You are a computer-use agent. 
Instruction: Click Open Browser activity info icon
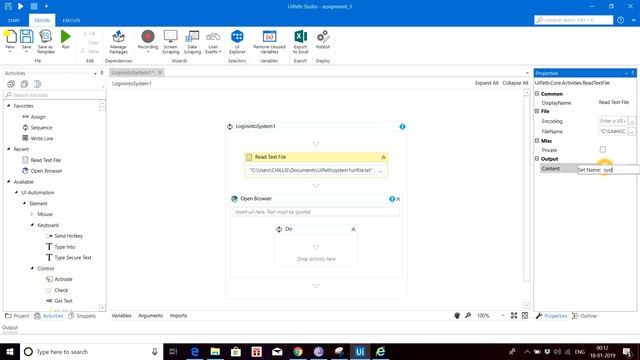coord(392,199)
